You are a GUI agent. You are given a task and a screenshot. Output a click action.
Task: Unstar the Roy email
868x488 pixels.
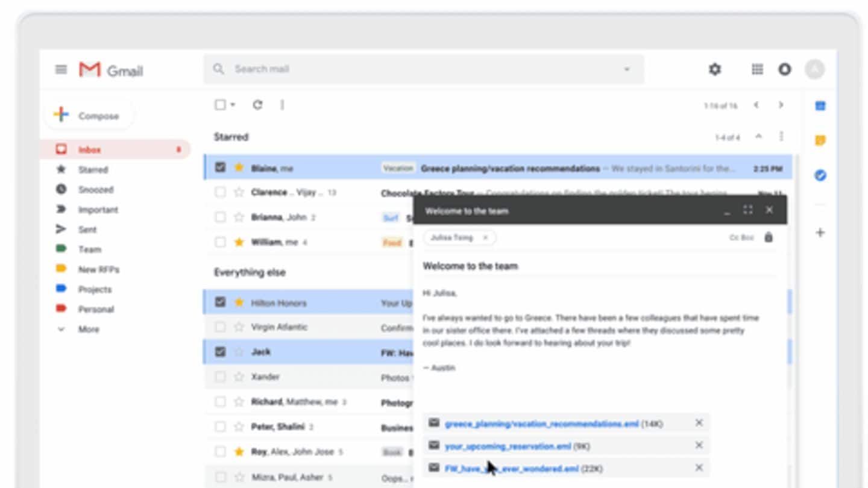click(239, 451)
